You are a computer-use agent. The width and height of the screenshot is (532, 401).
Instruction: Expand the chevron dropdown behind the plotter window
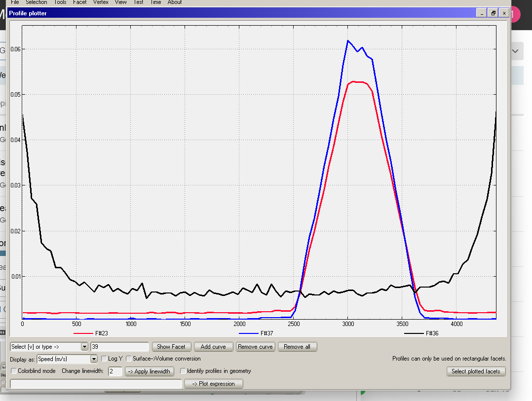(516, 51)
